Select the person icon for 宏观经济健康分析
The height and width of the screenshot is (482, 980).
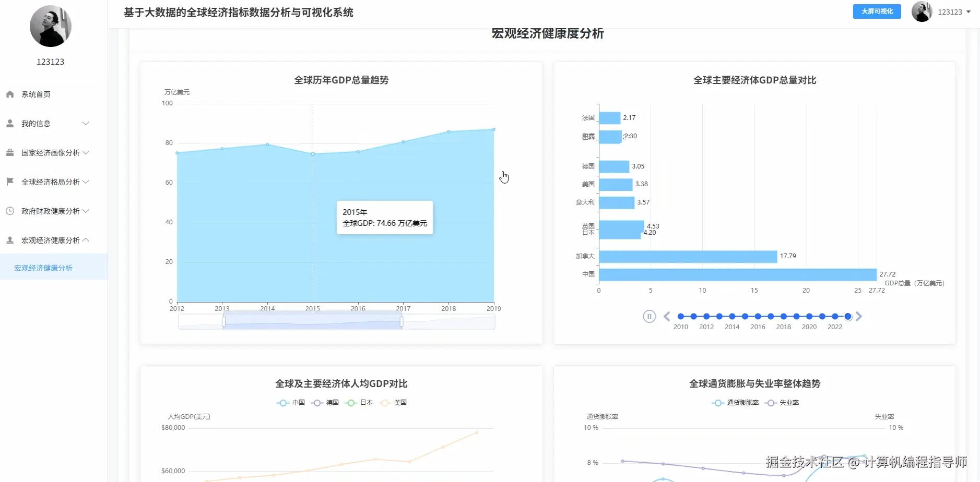pyautogui.click(x=9, y=240)
